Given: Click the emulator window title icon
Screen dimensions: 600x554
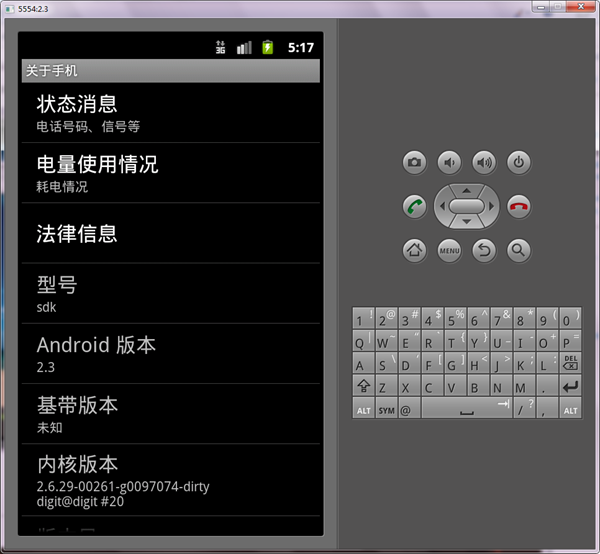Looking at the screenshot, I should 10,9.
